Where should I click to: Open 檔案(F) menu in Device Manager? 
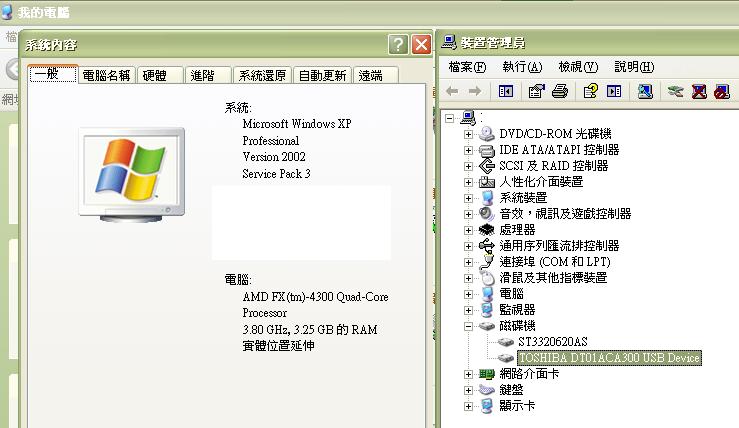tap(467, 67)
